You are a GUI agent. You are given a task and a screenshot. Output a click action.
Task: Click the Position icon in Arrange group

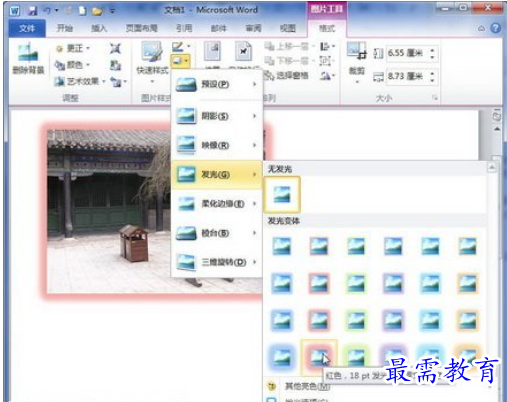(x=212, y=52)
